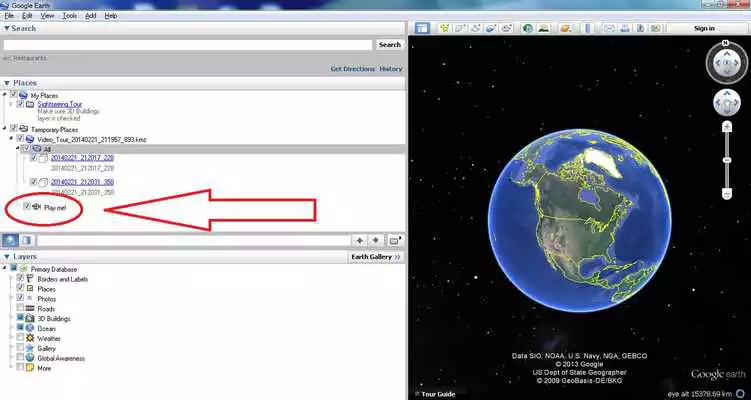The width and height of the screenshot is (751, 400).
Task: Collapse the My Places tree node
Action: [x=5, y=95]
